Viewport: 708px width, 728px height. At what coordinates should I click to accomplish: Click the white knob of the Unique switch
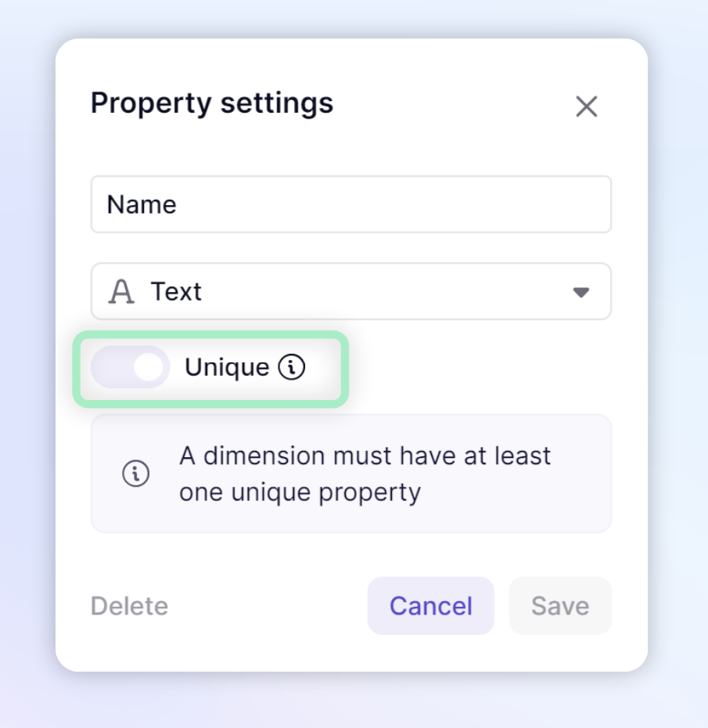149,367
